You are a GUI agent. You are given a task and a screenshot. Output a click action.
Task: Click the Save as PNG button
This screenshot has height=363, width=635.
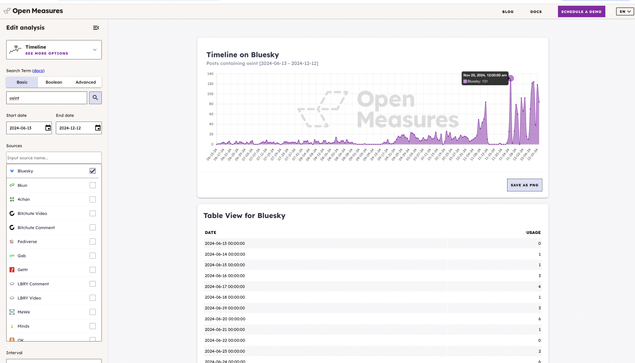[x=524, y=185]
